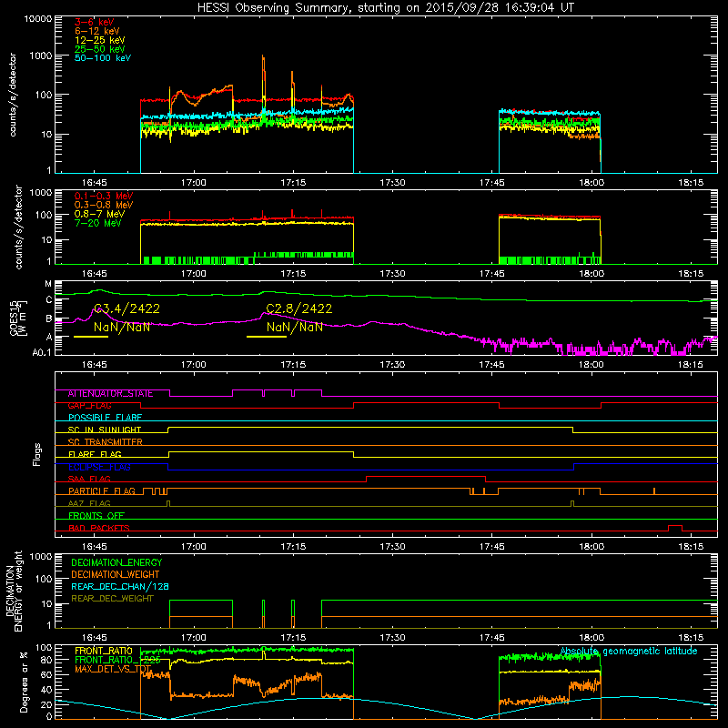The image size is (728, 728).
Task: Click the SC_TRANSMITTER flag label
Action: pos(105,442)
